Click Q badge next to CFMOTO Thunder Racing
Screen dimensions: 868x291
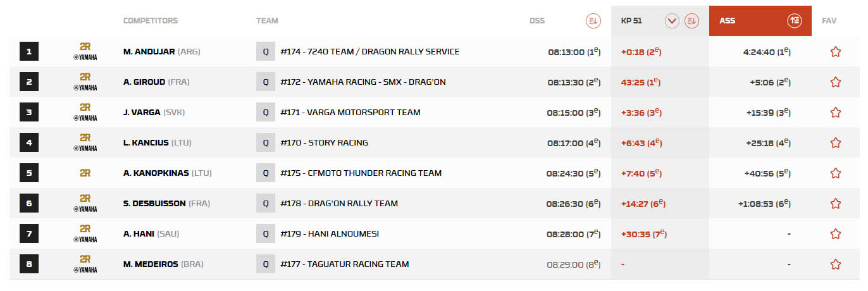pos(265,173)
